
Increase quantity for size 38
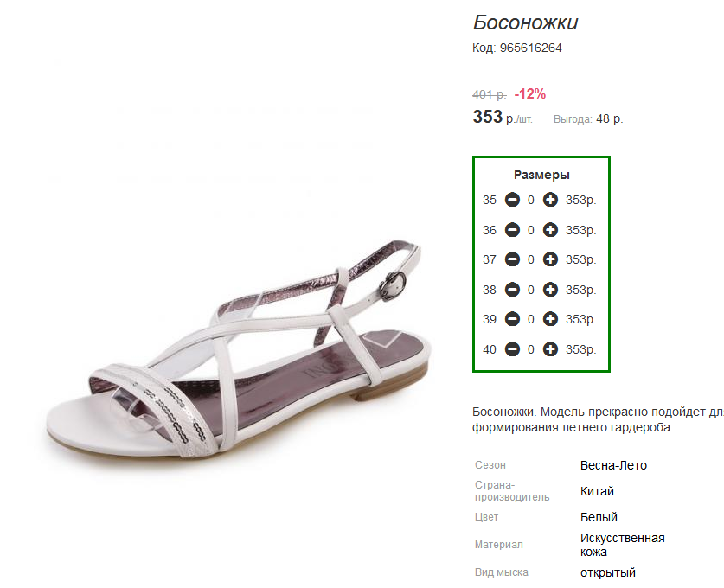tap(550, 290)
